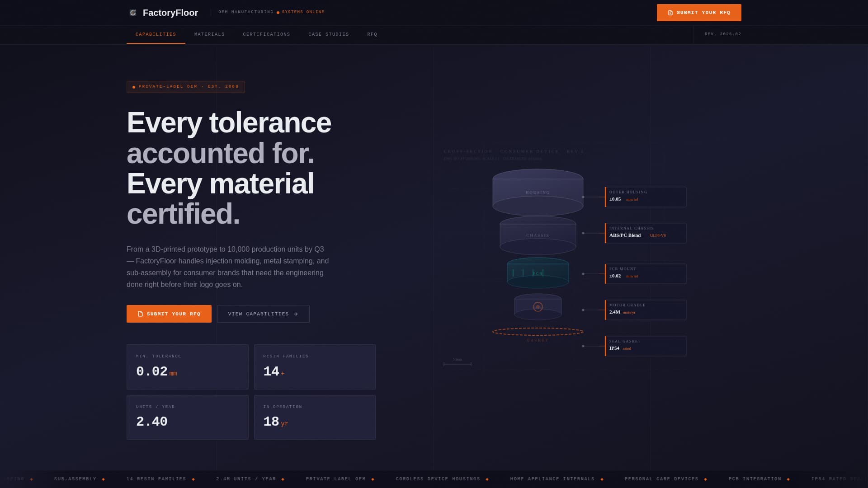Click the dashed Gasket ring in the diagram
Screen dimensions: 868x488
coord(538,331)
